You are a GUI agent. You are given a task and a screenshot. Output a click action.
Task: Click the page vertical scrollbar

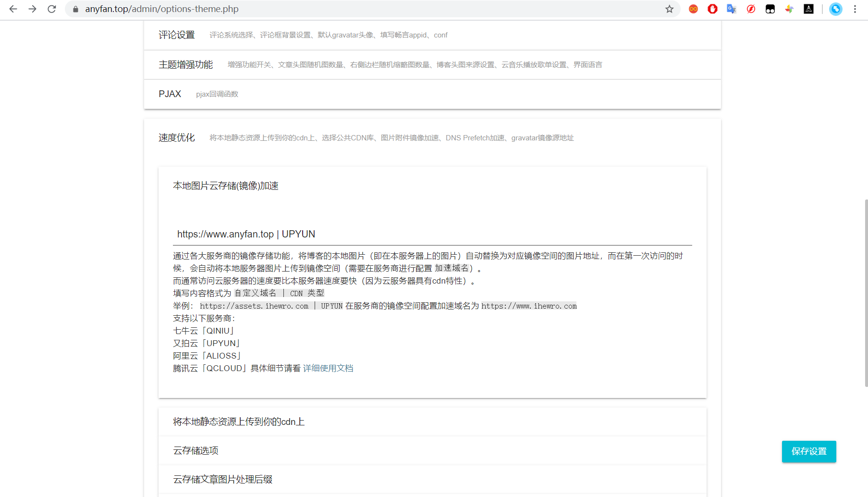pos(866,293)
